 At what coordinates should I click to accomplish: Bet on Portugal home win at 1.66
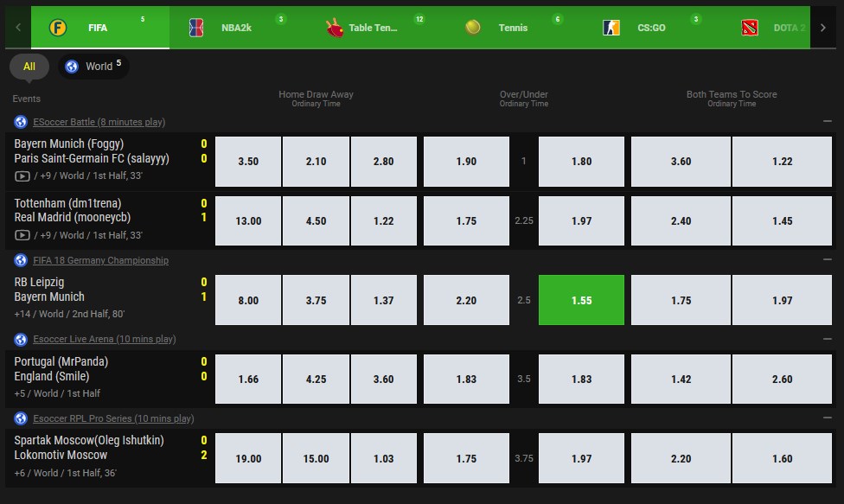pyautogui.click(x=248, y=379)
